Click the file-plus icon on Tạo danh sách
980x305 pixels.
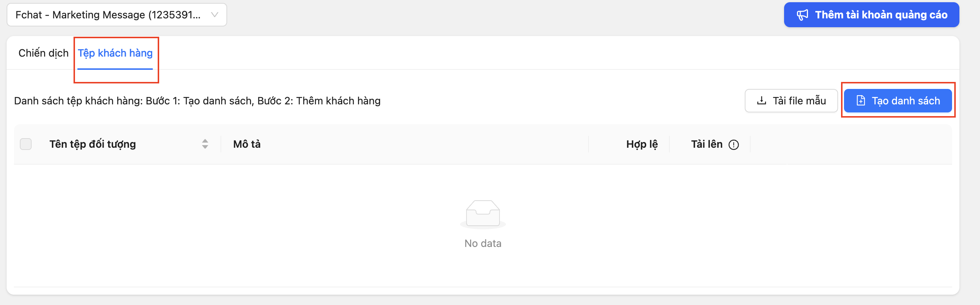(x=861, y=101)
